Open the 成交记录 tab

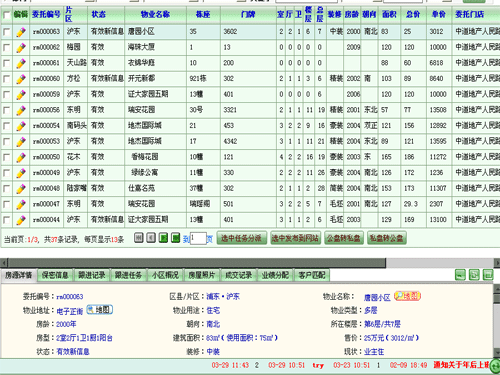coord(238,275)
